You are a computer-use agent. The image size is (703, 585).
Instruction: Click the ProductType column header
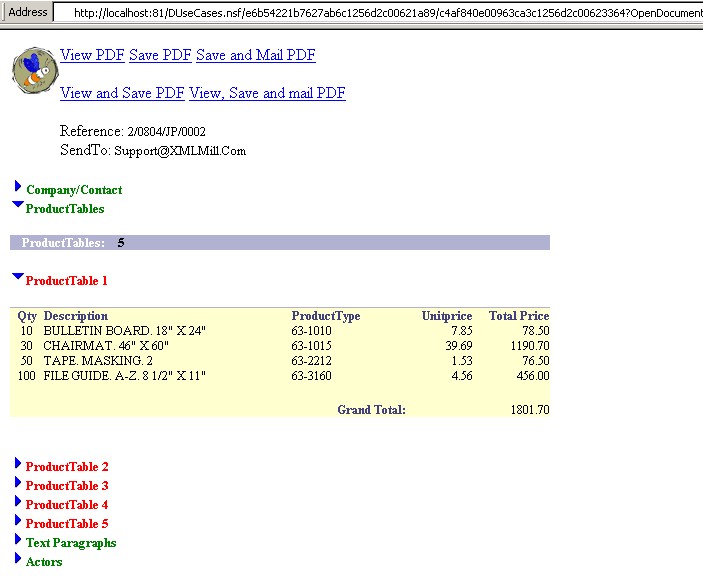click(x=326, y=316)
